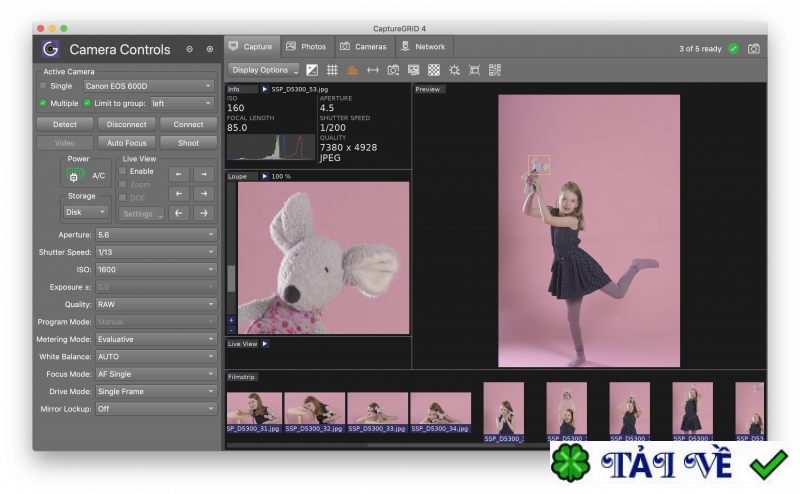
Task: Open the Display Options dropdown
Action: pos(264,70)
